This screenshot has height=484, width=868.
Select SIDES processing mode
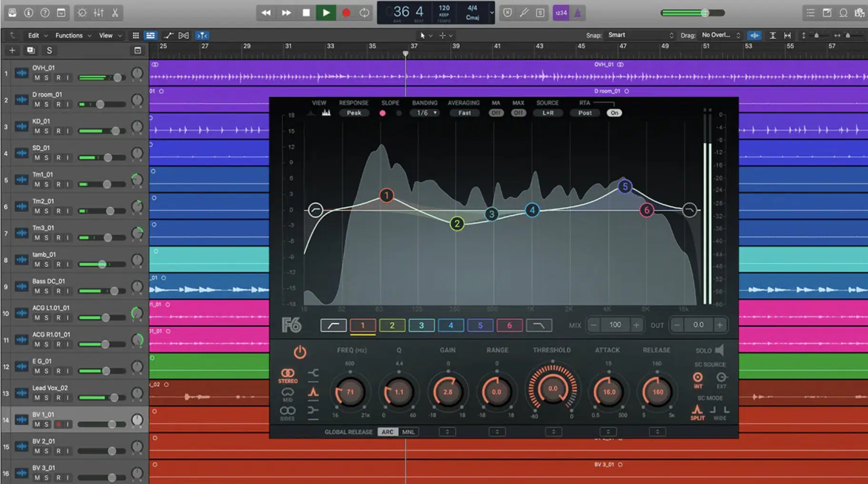pyautogui.click(x=288, y=413)
